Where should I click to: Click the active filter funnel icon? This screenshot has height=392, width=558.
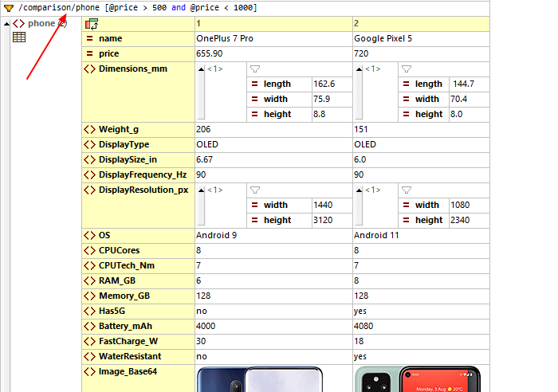(x=8, y=7)
